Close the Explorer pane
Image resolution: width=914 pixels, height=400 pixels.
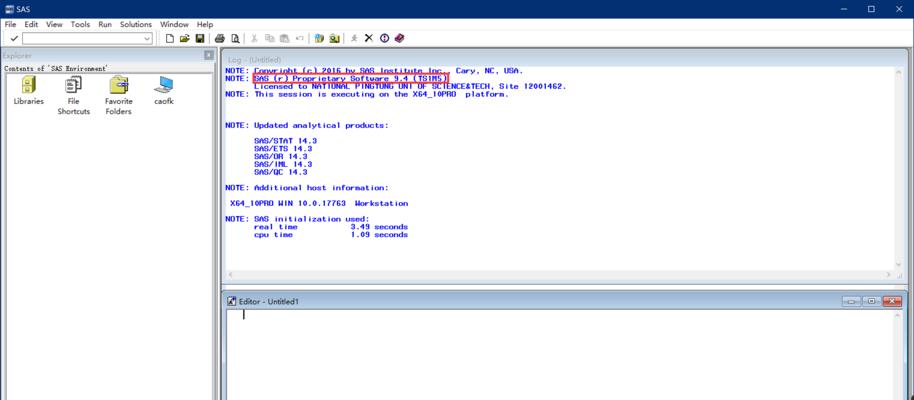[209, 55]
